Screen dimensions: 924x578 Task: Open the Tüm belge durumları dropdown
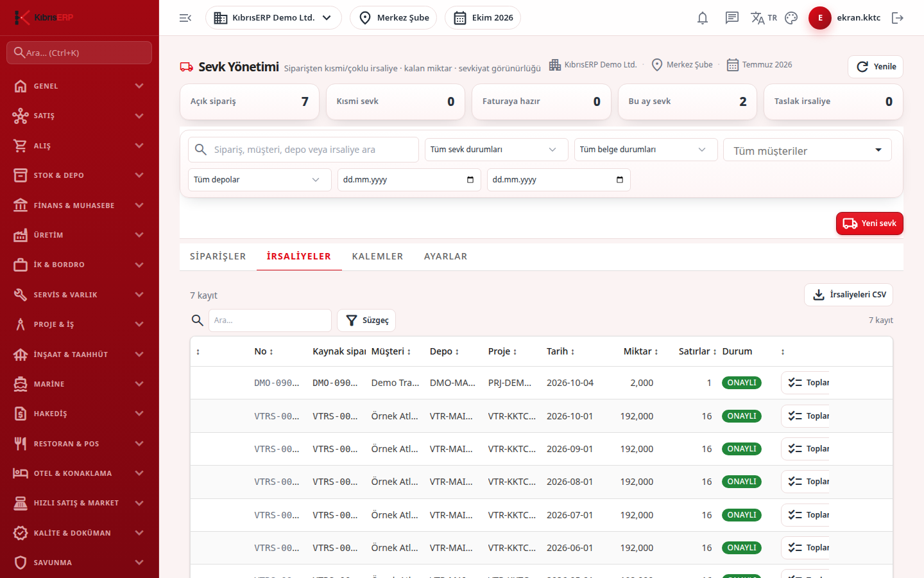(646, 150)
